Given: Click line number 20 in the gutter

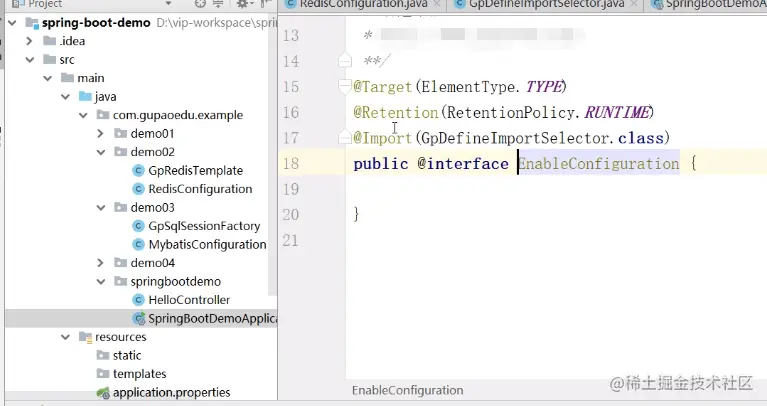Looking at the screenshot, I should point(291,214).
